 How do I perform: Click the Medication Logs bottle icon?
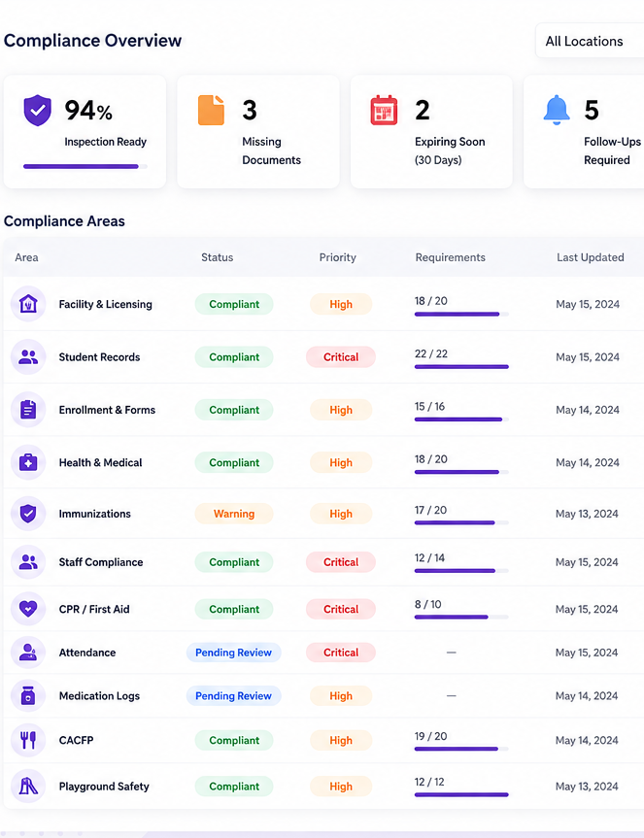[28, 696]
